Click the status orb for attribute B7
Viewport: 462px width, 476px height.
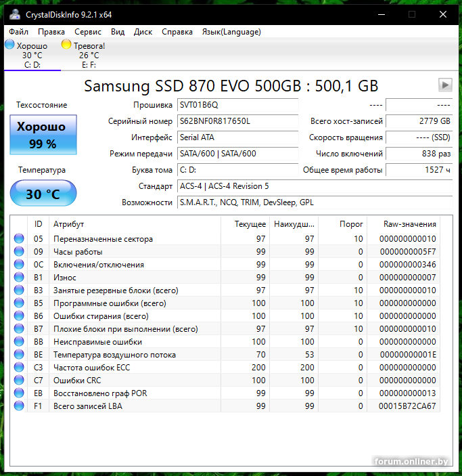point(19,329)
